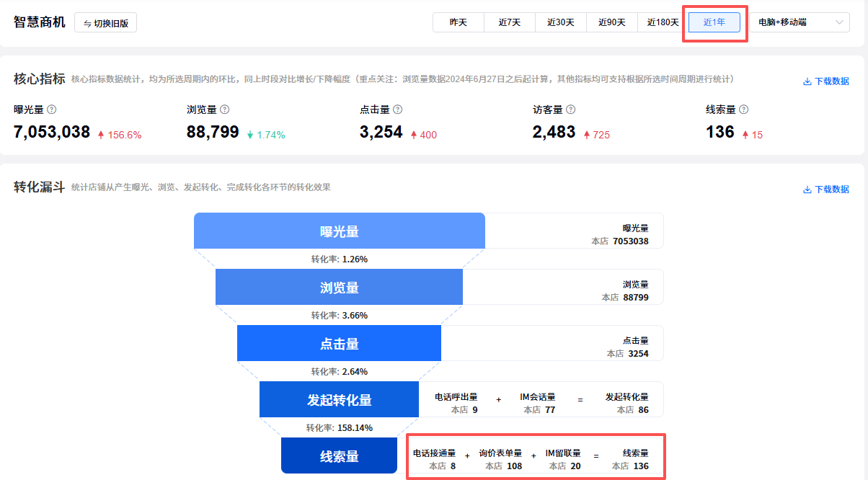The width and height of the screenshot is (868, 480).
Task: Select the 近1年 time range
Action: coord(714,22)
